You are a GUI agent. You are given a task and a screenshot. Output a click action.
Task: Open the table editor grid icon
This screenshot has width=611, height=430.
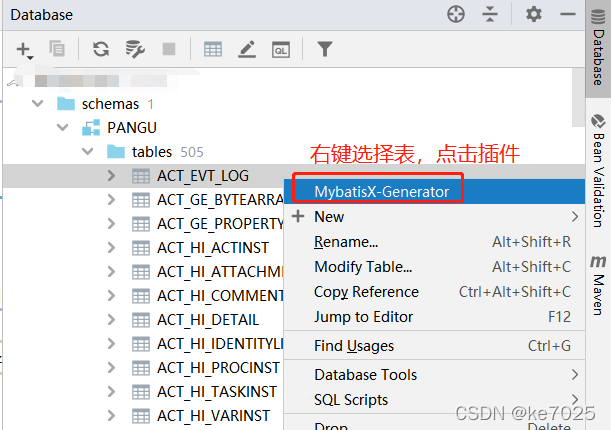pos(213,49)
